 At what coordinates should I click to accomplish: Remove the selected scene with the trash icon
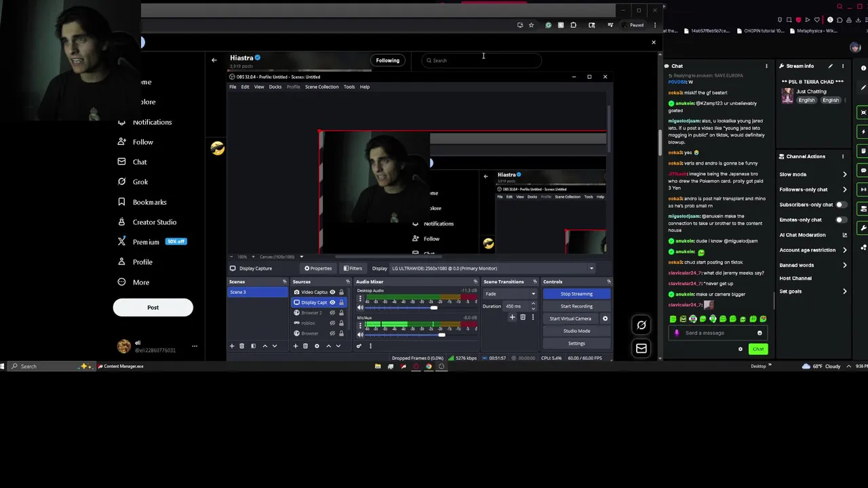point(241,346)
